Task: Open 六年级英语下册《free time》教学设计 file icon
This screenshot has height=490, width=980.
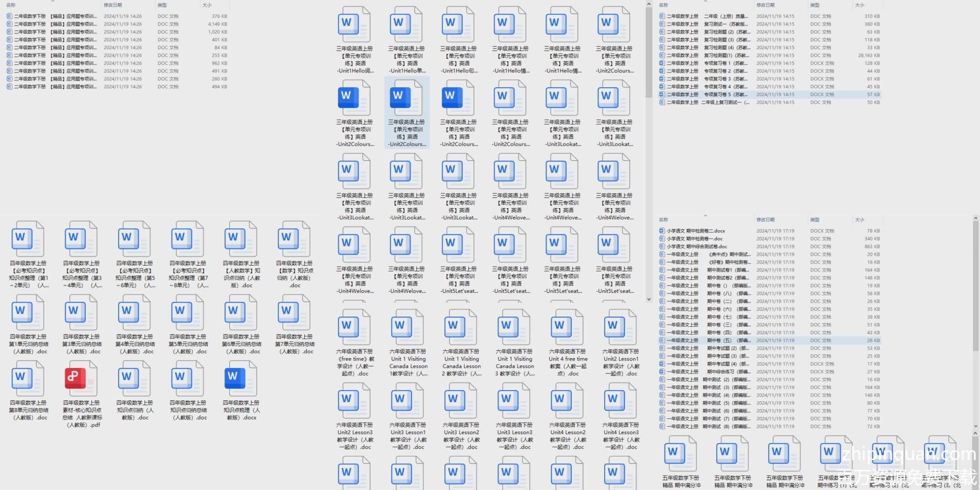Action: (354, 327)
